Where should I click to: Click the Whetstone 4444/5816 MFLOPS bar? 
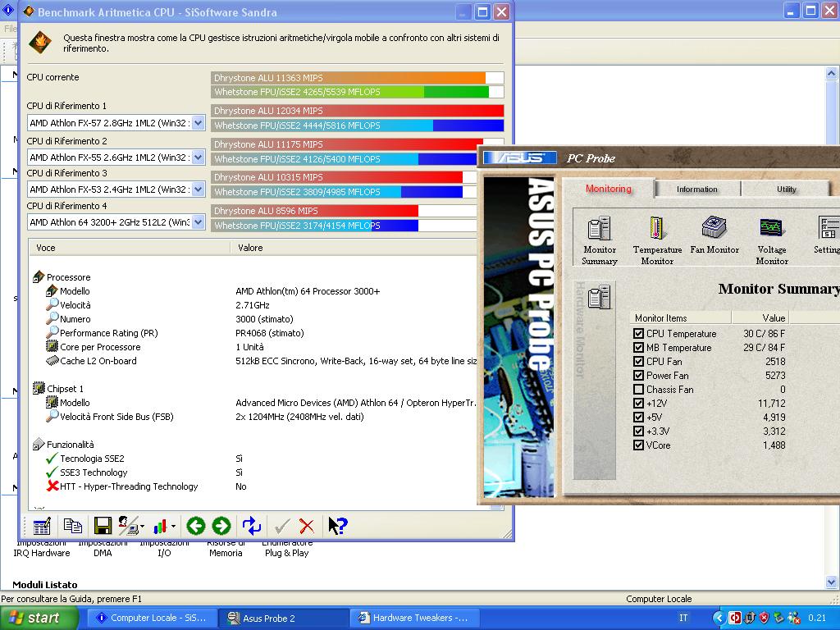coord(358,126)
